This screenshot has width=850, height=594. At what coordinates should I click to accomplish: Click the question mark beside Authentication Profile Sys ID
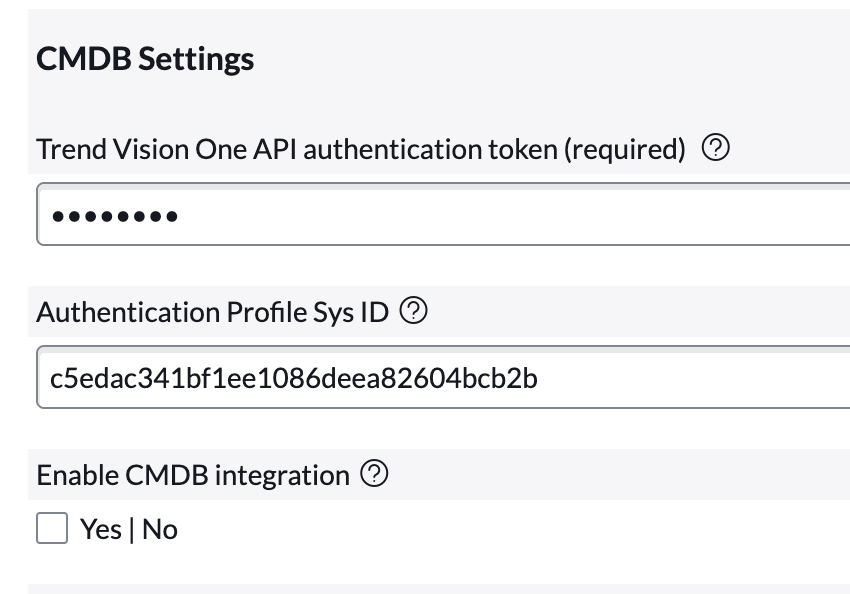click(415, 311)
